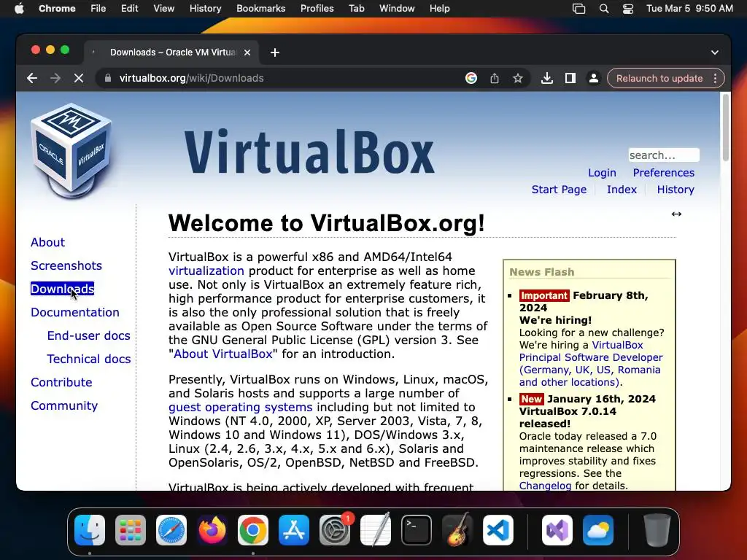The height and width of the screenshot is (560, 747).
Task: Open Control Center in the menu bar
Action: tap(628, 9)
